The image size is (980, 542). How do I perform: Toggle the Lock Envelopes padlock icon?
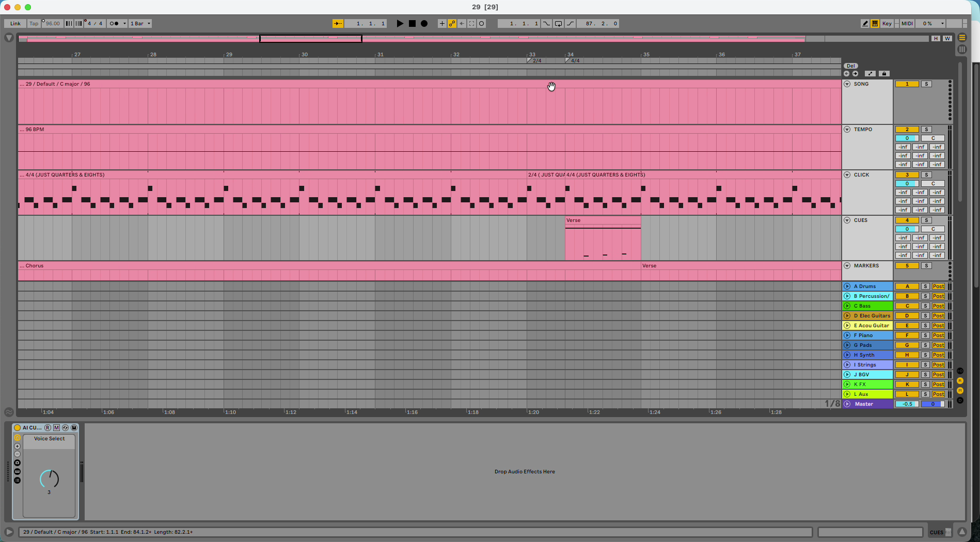(884, 74)
